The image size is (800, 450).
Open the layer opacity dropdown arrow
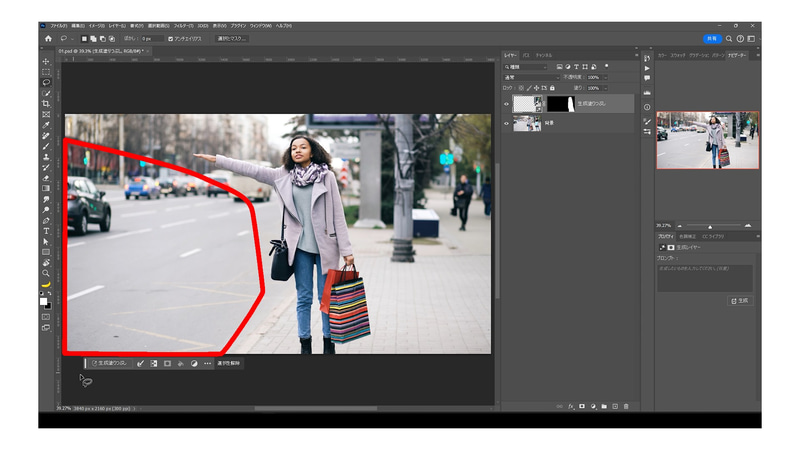(606, 78)
